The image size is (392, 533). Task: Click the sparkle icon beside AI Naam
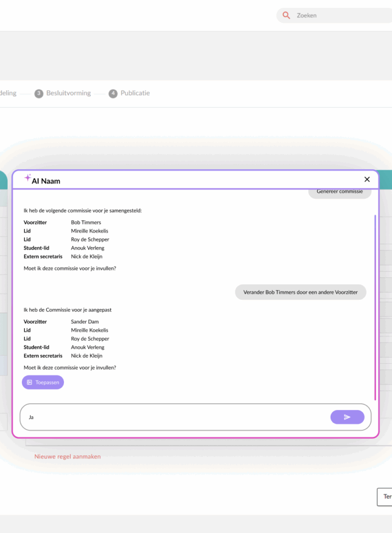coord(28,178)
